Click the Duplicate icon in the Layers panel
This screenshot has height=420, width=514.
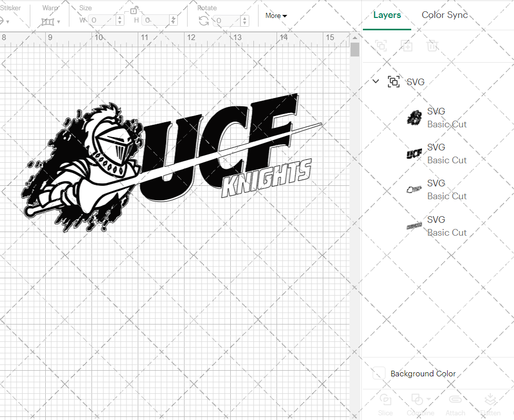tap(407, 46)
